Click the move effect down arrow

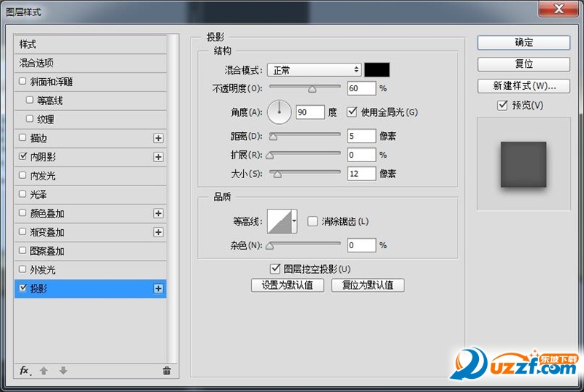64,371
